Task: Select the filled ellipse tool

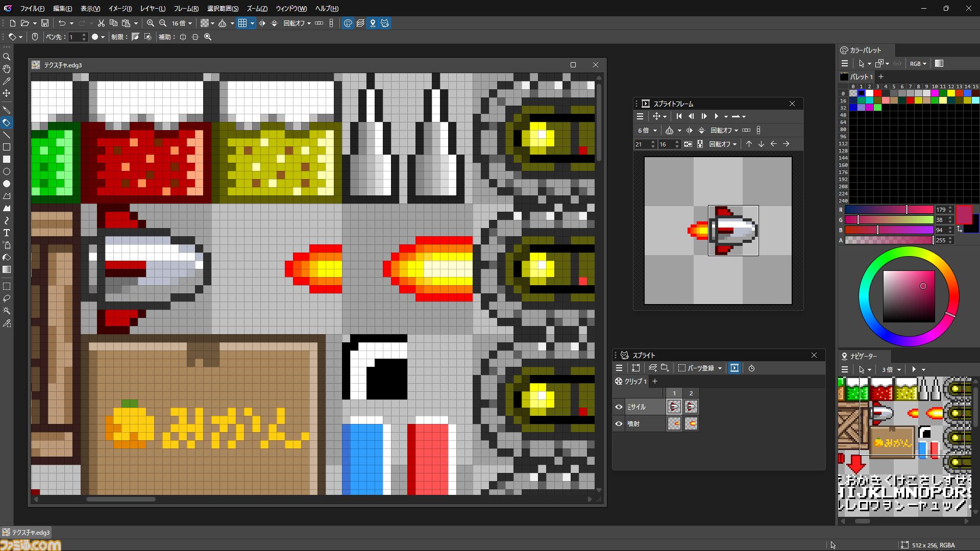Action: pyautogui.click(x=7, y=184)
